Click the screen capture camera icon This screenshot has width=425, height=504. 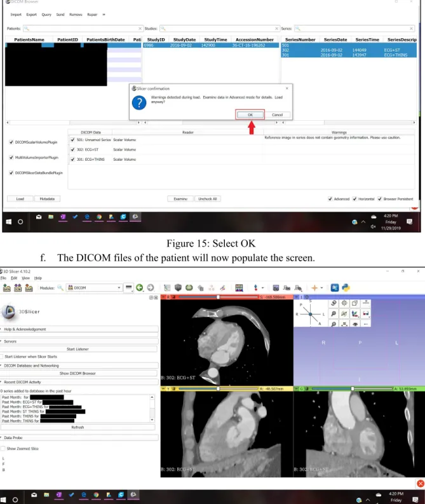(x=276, y=288)
